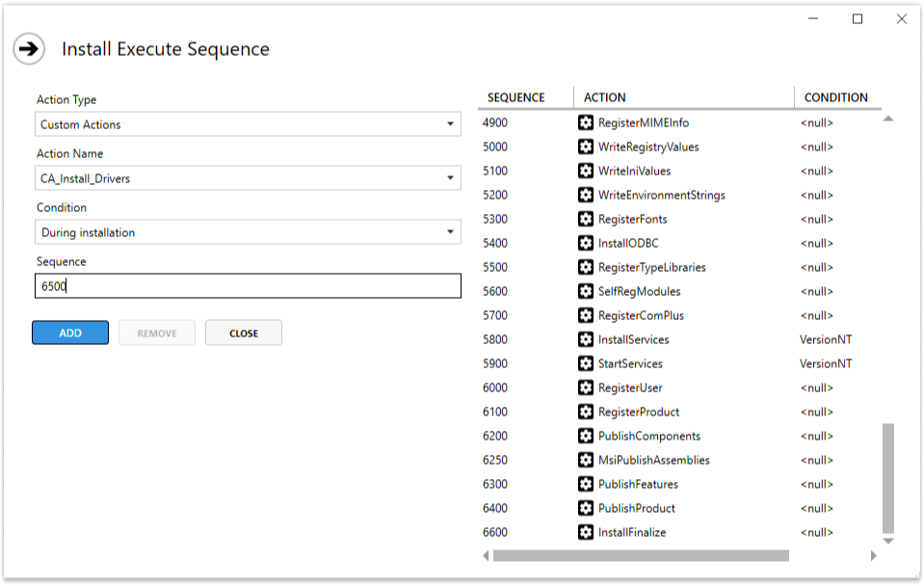
Task: Click the gear icon for PublishProduct
Action: 585,508
